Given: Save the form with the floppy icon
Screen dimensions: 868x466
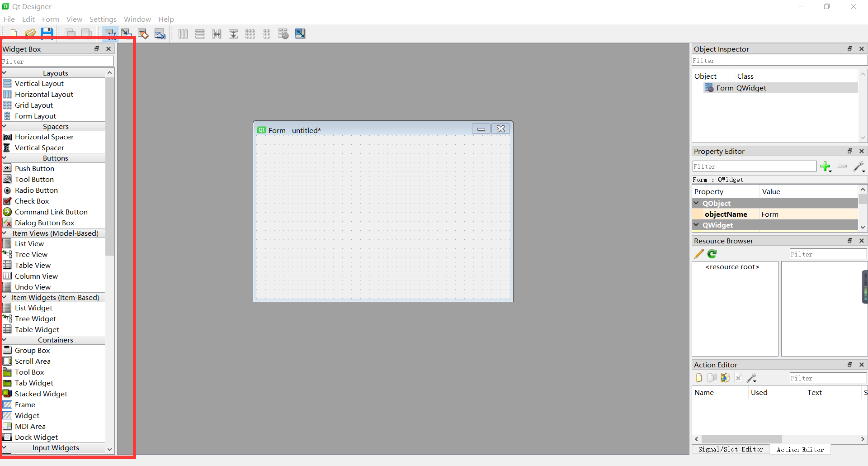Looking at the screenshot, I should coord(47,33).
